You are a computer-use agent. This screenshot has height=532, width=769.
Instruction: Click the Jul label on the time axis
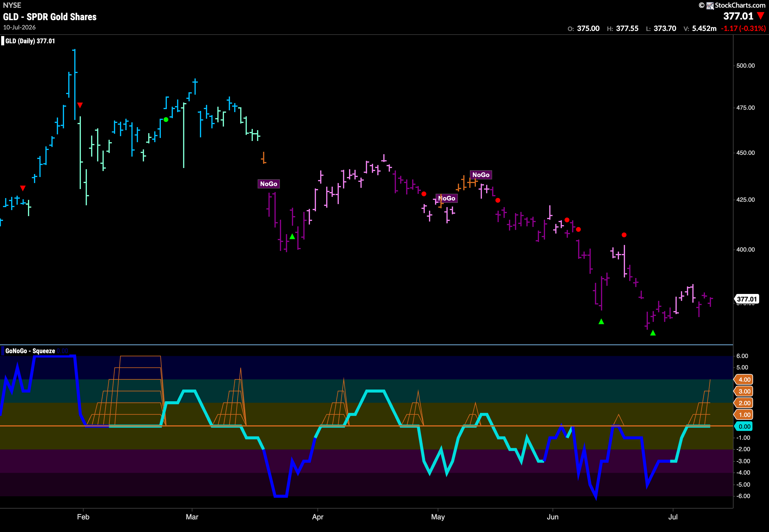click(673, 517)
